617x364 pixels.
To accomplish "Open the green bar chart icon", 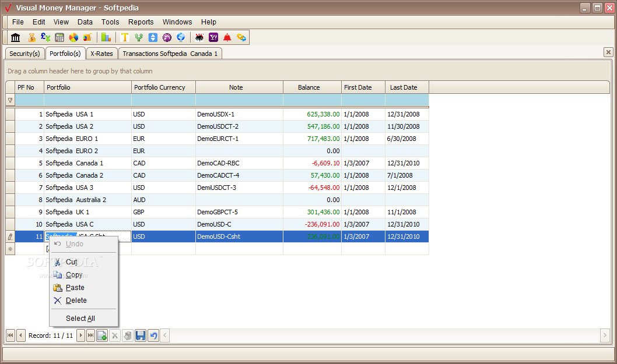I will tap(106, 37).
